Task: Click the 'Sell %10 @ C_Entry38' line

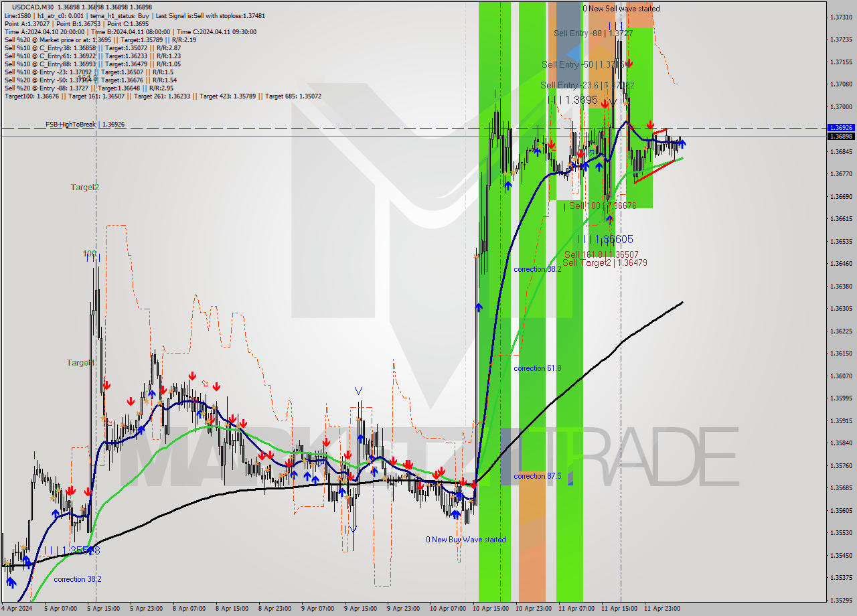Action: pyautogui.click(x=92, y=48)
